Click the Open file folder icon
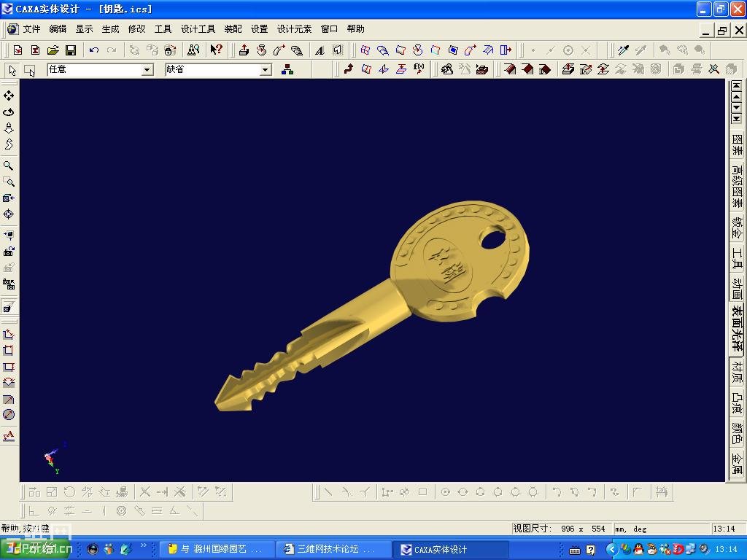The image size is (747, 560). click(x=53, y=50)
